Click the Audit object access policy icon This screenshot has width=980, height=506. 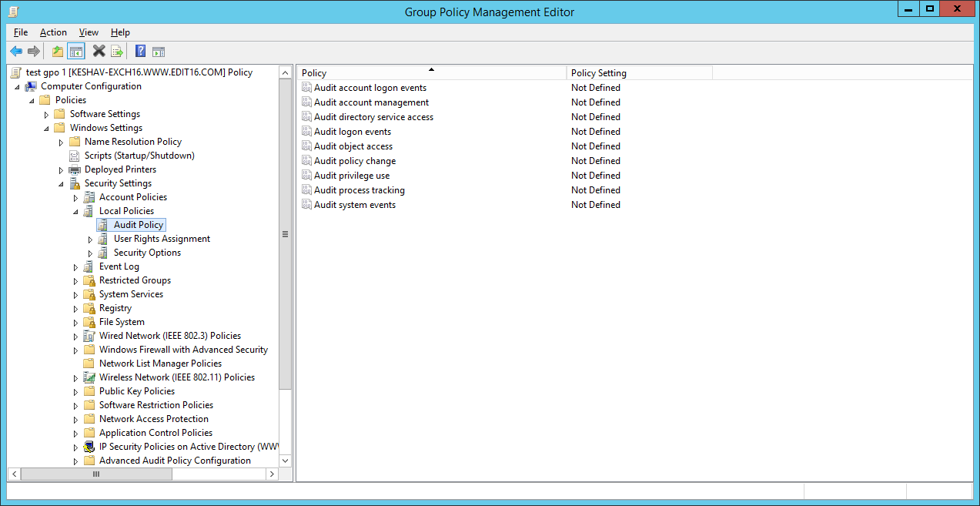(306, 146)
